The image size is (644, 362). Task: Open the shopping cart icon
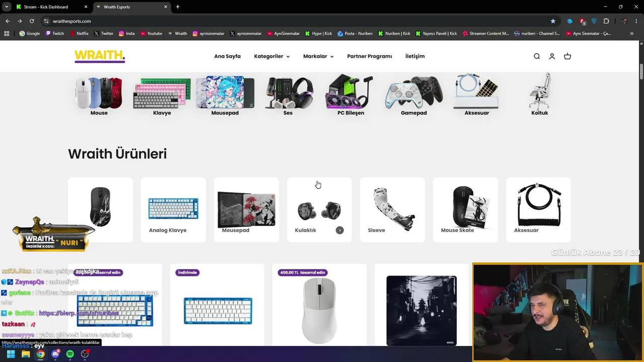coord(568,56)
